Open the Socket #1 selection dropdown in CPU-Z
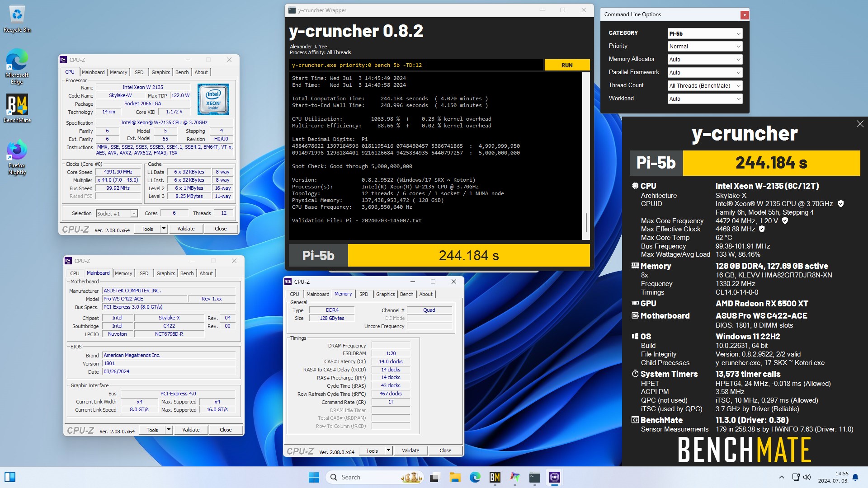The width and height of the screenshot is (868, 488). click(117, 214)
